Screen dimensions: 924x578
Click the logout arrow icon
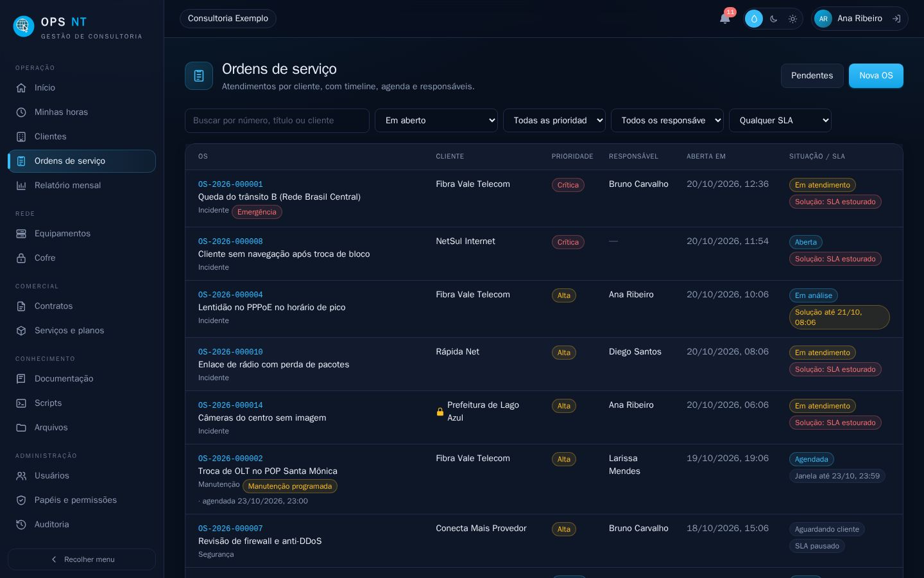coord(896,19)
